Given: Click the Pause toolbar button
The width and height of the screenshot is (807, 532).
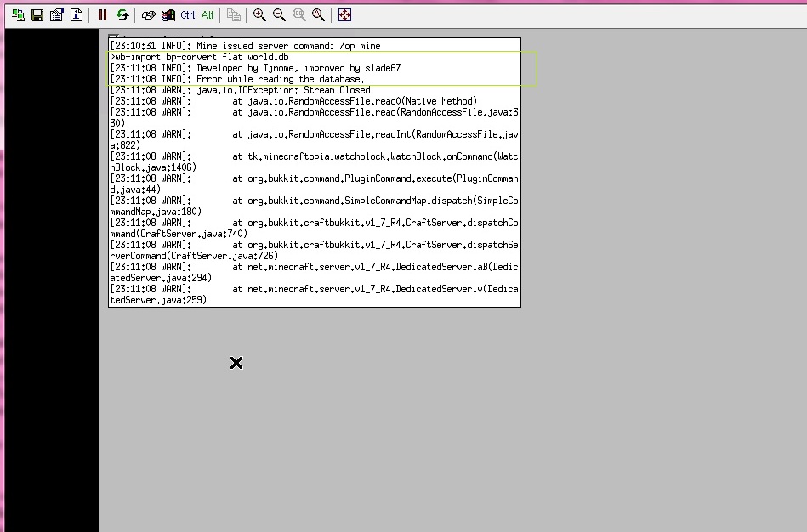Looking at the screenshot, I should [102, 15].
